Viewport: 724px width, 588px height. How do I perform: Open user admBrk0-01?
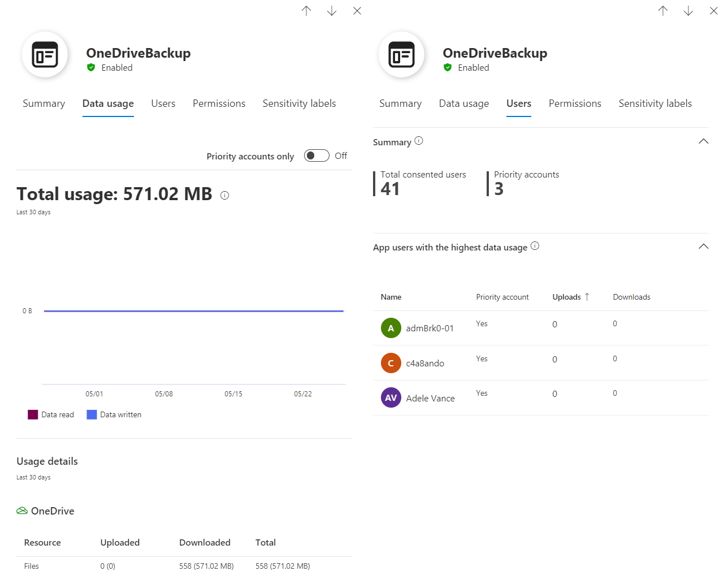[x=430, y=328]
